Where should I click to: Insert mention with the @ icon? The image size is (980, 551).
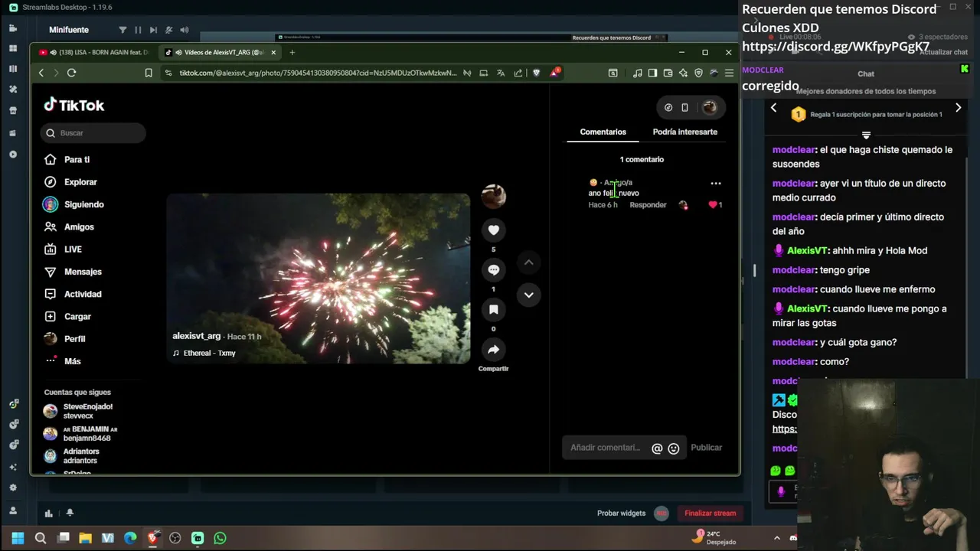click(x=657, y=448)
